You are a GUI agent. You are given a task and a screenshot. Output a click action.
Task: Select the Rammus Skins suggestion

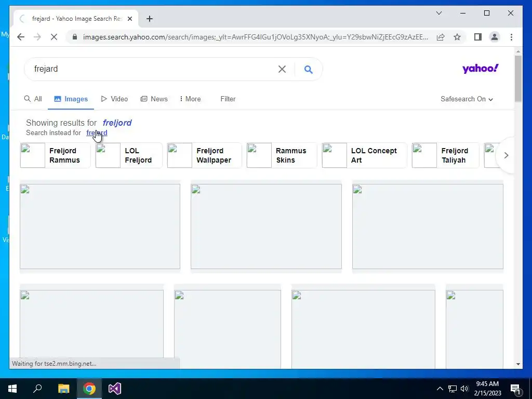tap(282, 155)
